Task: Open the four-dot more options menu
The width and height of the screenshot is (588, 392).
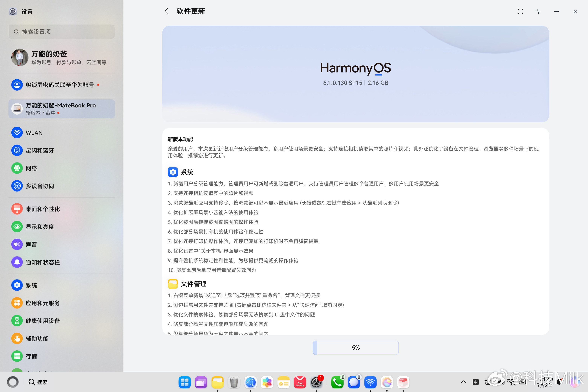Action: pyautogui.click(x=520, y=11)
